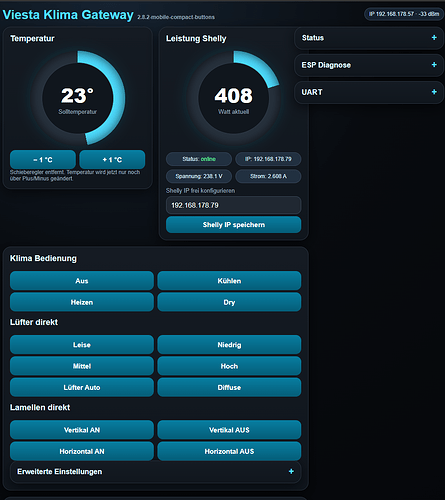Expand the ESP Diagnose section header
Image resolution: width=445 pixels, height=500 pixels.
click(x=369, y=65)
